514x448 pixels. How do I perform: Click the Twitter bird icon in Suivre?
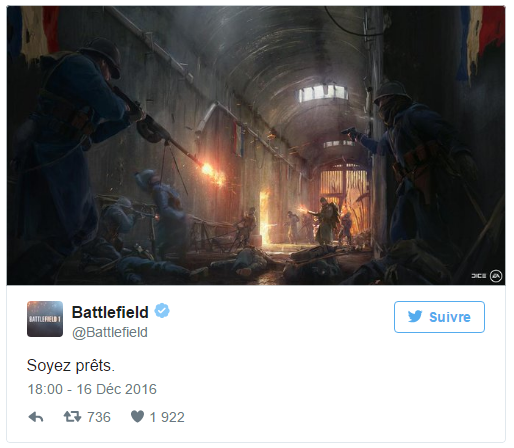click(x=415, y=316)
